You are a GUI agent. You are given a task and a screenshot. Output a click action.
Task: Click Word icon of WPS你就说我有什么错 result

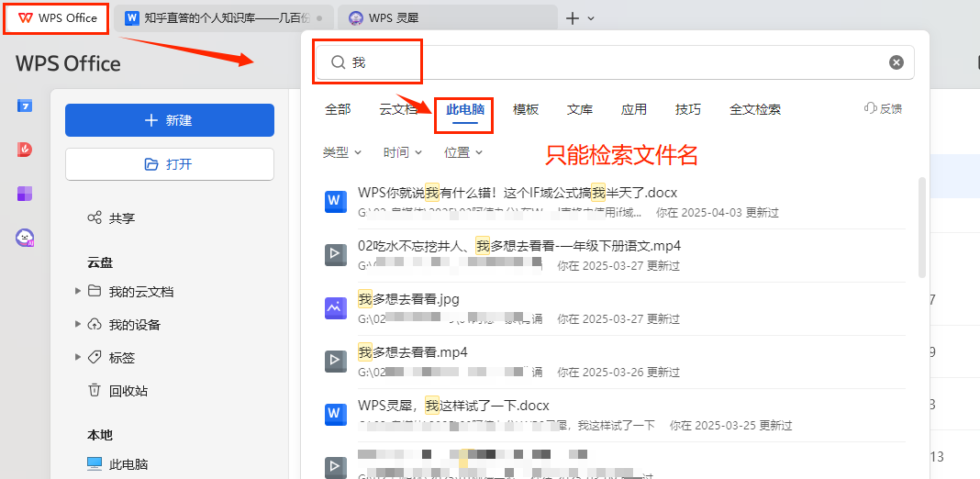(x=336, y=201)
